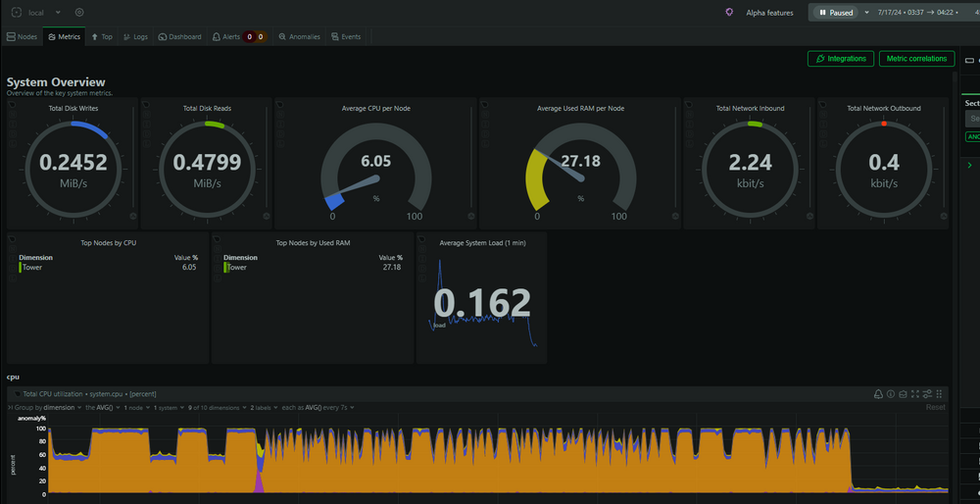Expand the 9 of 10 dimensions selector
The width and height of the screenshot is (980, 504).
point(218,408)
